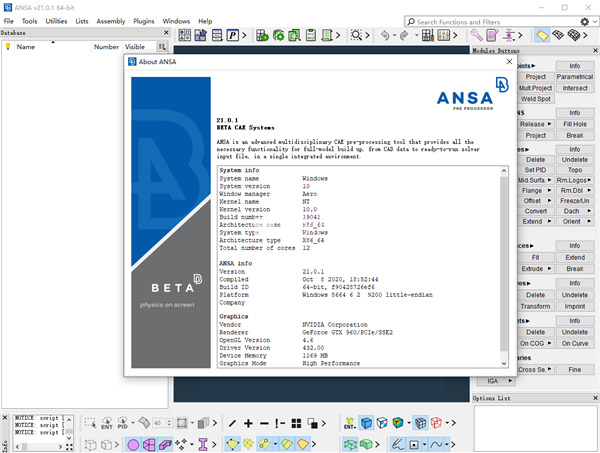
Task: Click the PID icon in bottom toolbar
Action: pyautogui.click(x=124, y=423)
